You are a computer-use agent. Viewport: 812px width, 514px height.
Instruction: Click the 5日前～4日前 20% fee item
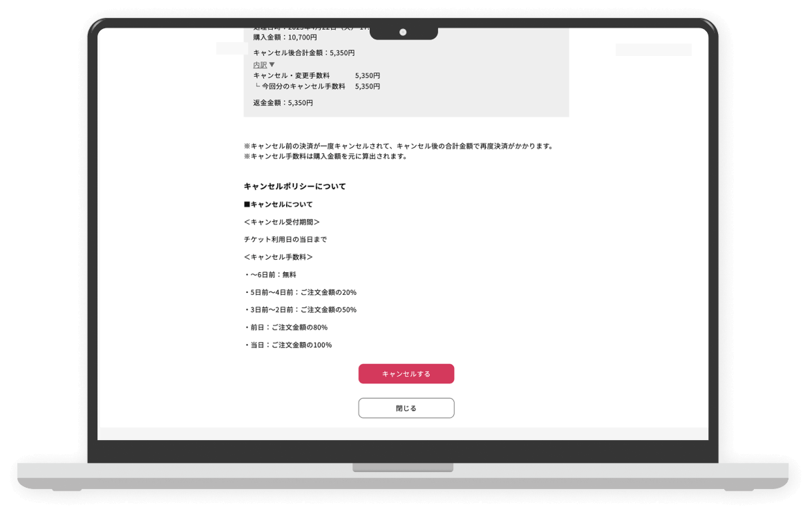pyautogui.click(x=301, y=292)
